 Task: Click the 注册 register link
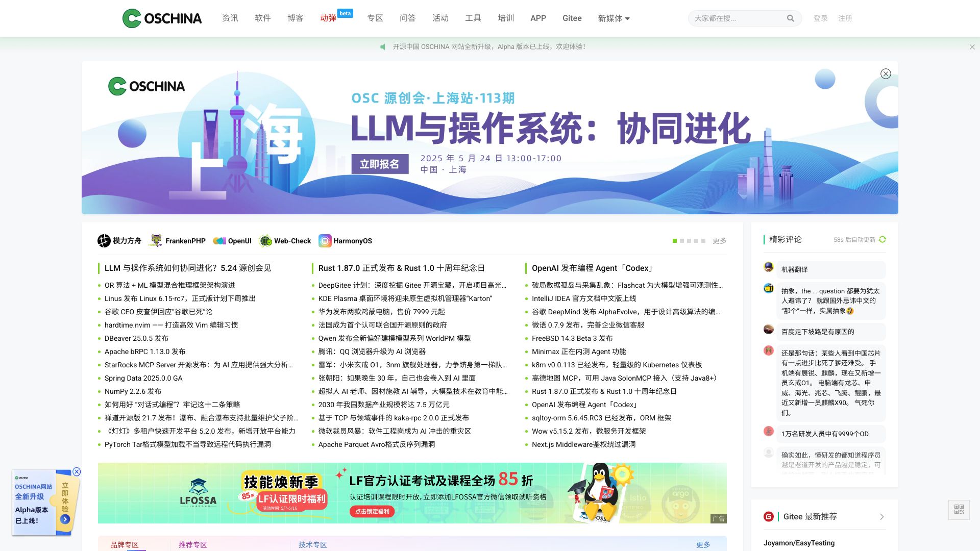click(845, 18)
